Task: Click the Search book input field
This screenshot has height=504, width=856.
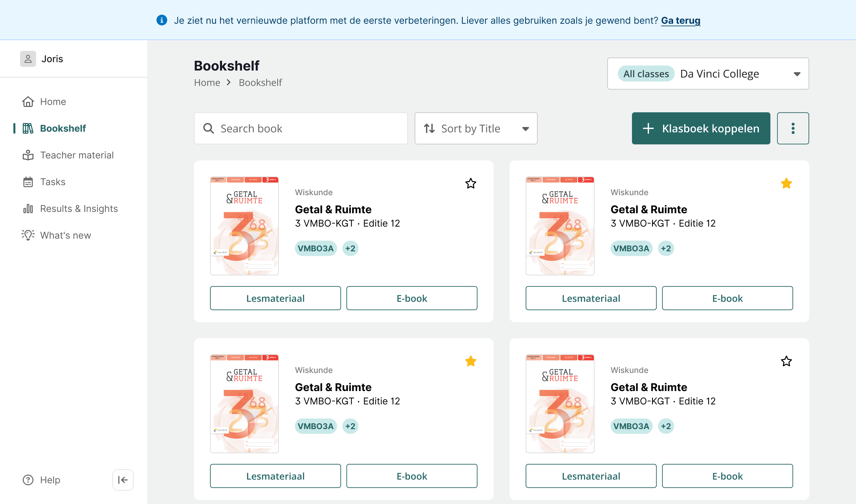Action: click(x=301, y=128)
